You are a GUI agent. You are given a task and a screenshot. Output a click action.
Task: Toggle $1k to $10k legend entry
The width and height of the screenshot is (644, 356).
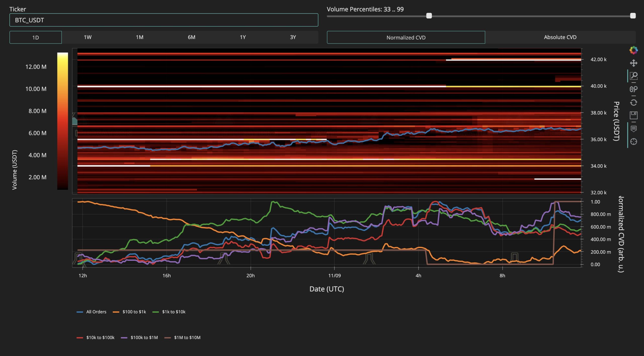(169, 312)
